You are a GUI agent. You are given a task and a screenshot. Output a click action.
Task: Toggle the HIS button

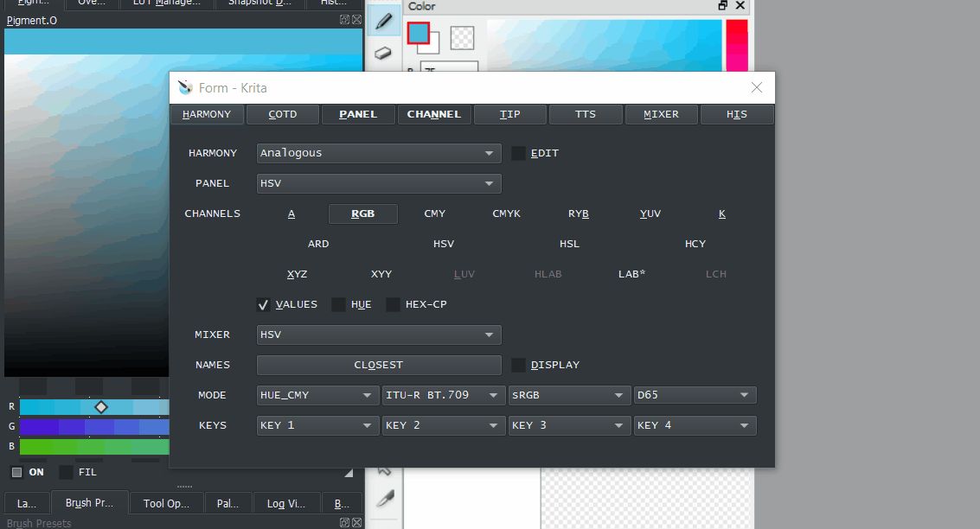(x=737, y=114)
